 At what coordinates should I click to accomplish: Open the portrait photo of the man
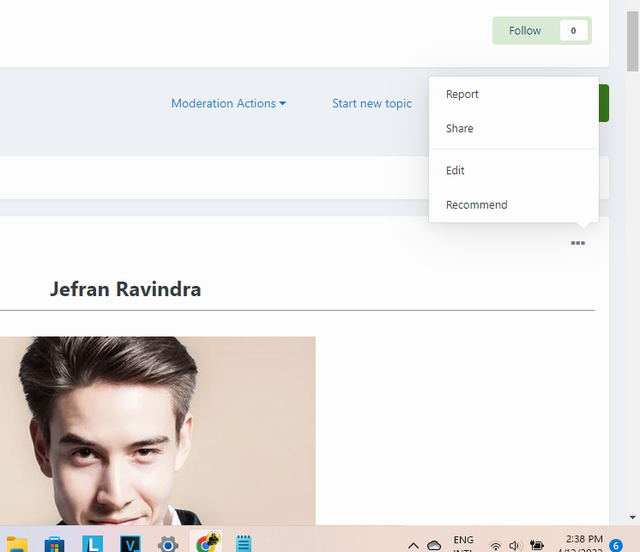158,431
